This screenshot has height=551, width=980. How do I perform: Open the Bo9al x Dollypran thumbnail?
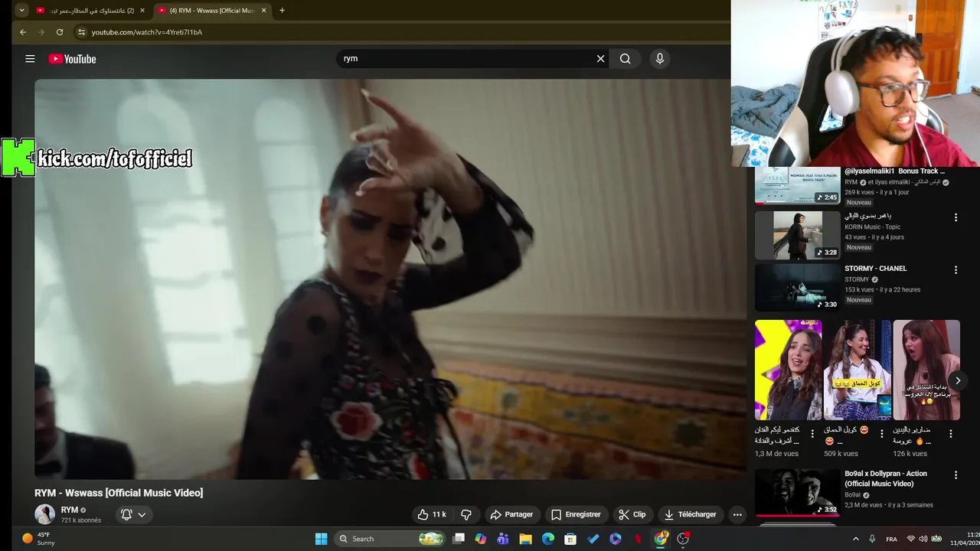click(x=797, y=493)
